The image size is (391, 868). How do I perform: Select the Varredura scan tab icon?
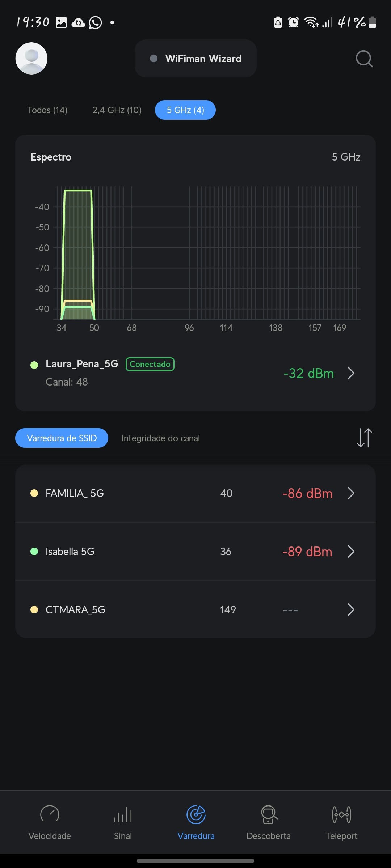coord(196,815)
